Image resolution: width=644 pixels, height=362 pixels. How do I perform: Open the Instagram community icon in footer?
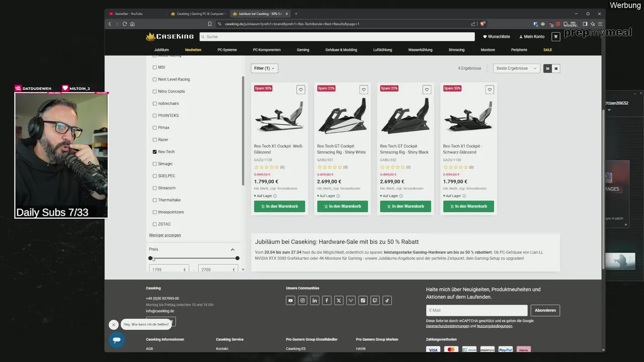point(302,301)
